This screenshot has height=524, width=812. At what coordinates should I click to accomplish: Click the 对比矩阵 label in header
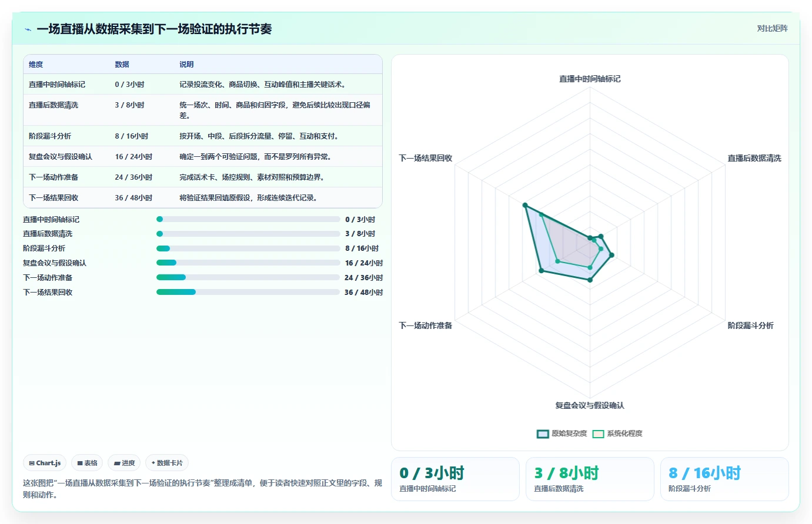(x=772, y=28)
